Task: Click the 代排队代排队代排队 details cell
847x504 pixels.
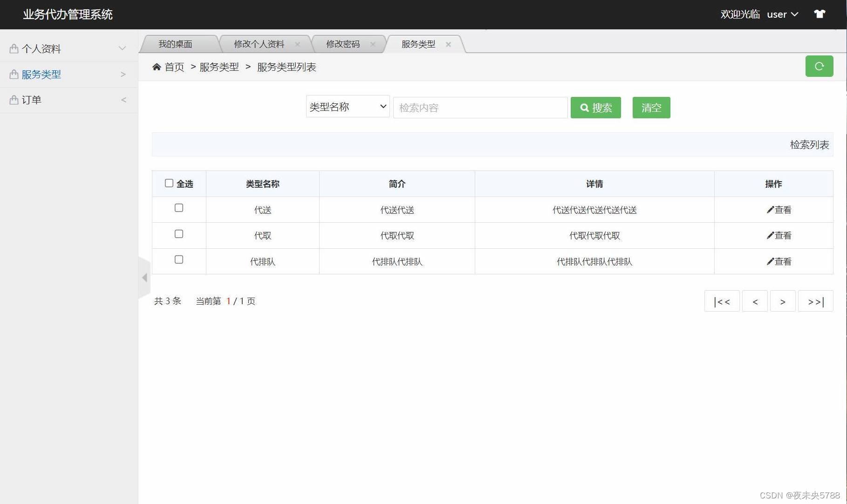Action: coord(594,262)
